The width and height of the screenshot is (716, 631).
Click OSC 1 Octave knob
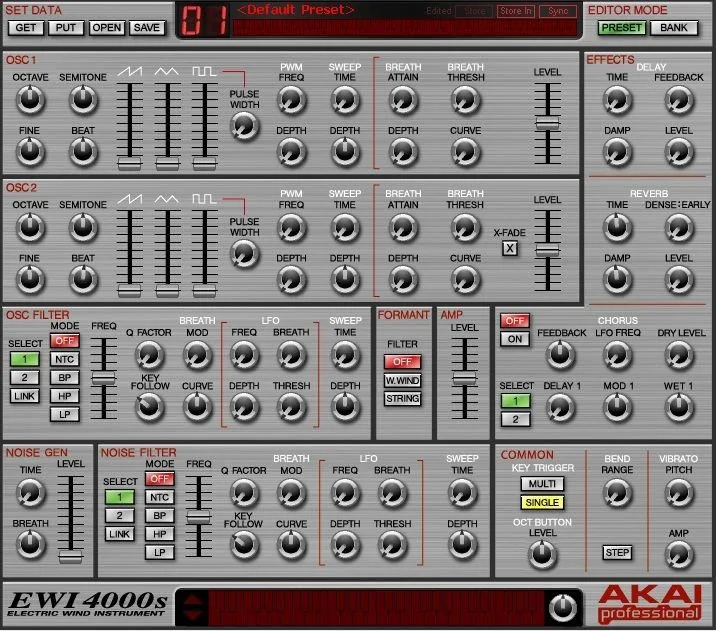tap(30, 100)
